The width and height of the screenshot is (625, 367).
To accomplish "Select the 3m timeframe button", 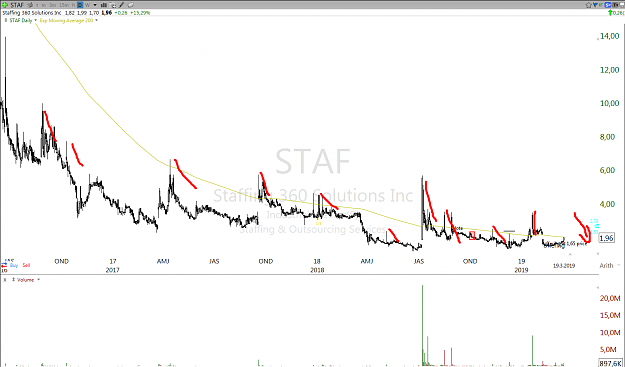I will [x=52, y=5].
